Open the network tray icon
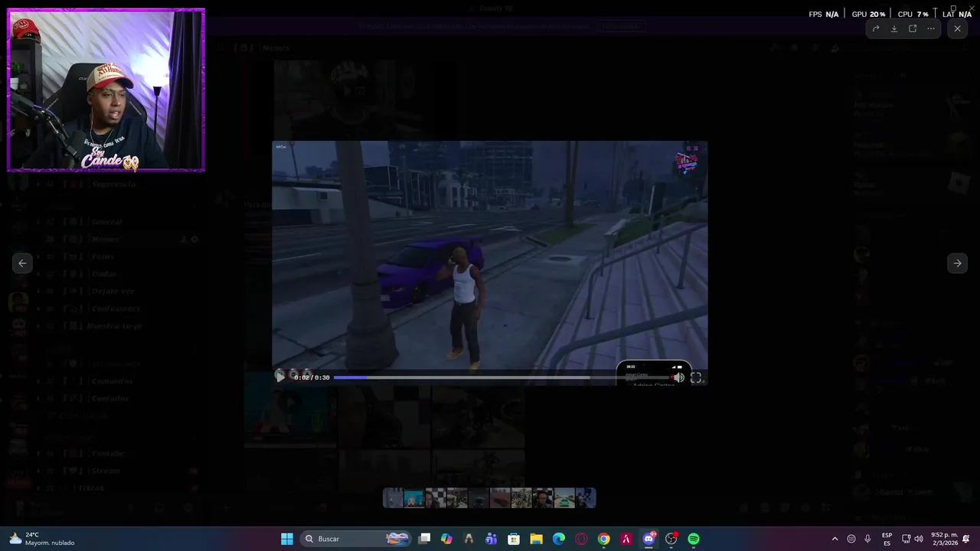Image resolution: width=980 pixels, height=551 pixels. [x=906, y=539]
